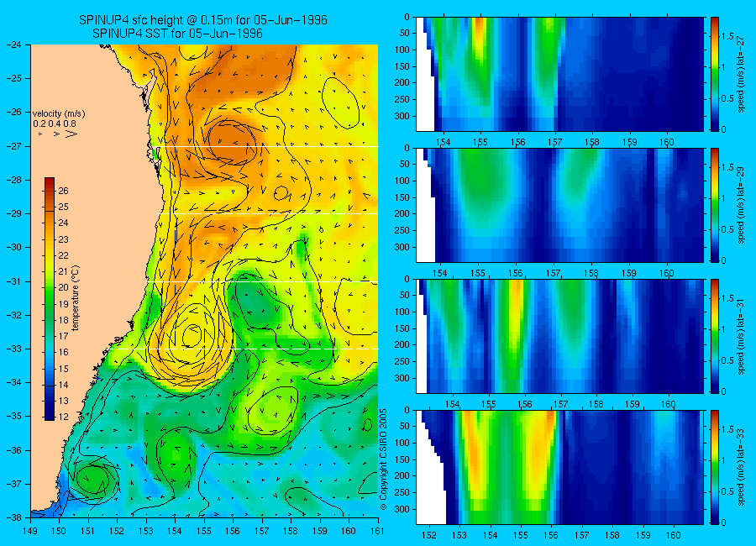Click the 152 longitude label under the lat=-33 section
Screen dimensions: 756x546
(428, 535)
